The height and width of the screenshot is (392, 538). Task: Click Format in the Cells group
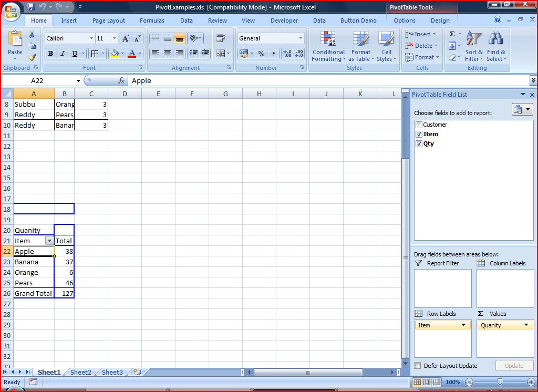click(x=422, y=57)
